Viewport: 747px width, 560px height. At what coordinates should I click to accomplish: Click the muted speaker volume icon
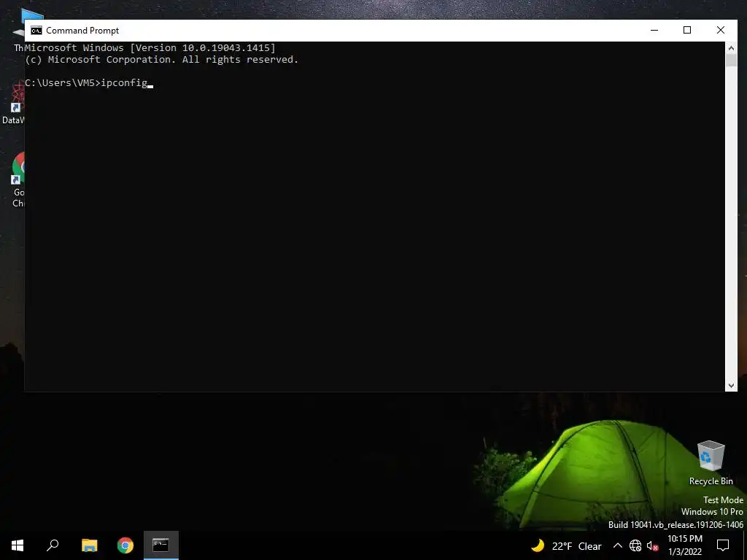click(x=652, y=545)
